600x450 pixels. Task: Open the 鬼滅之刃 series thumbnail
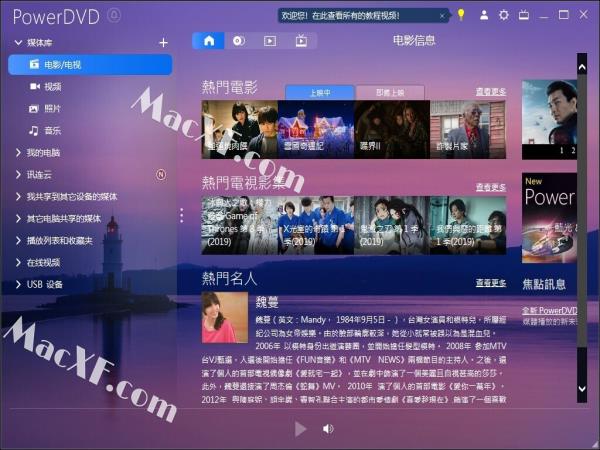click(392, 225)
